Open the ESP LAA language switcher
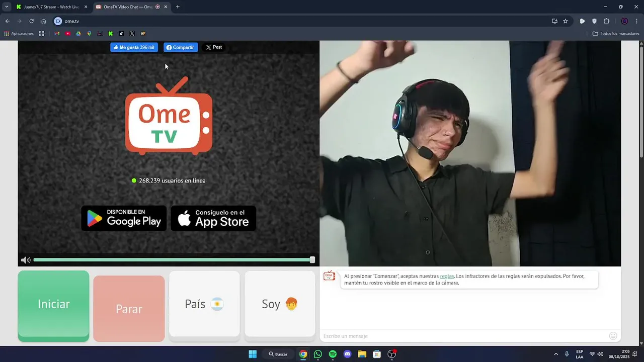Image resolution: width=644 pixels, height=362 pixels. [580, 354]
